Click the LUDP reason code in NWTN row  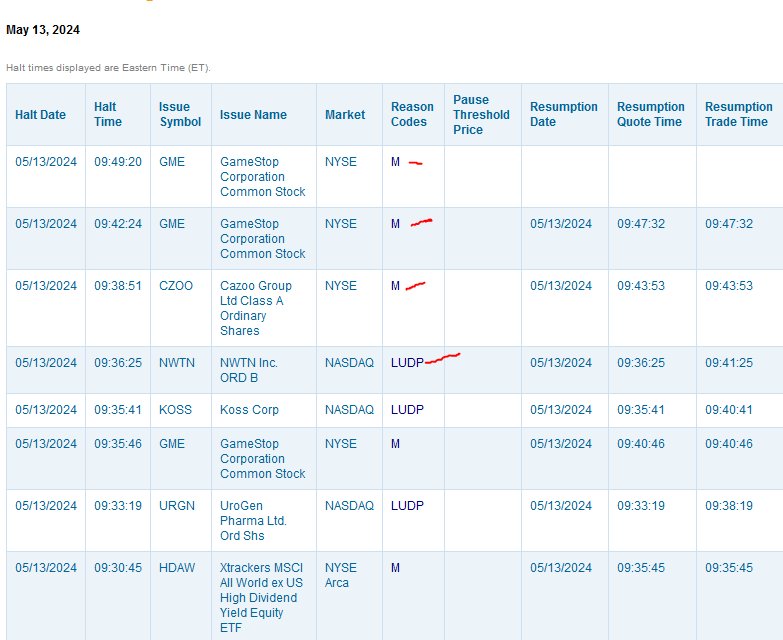(407, 362)
